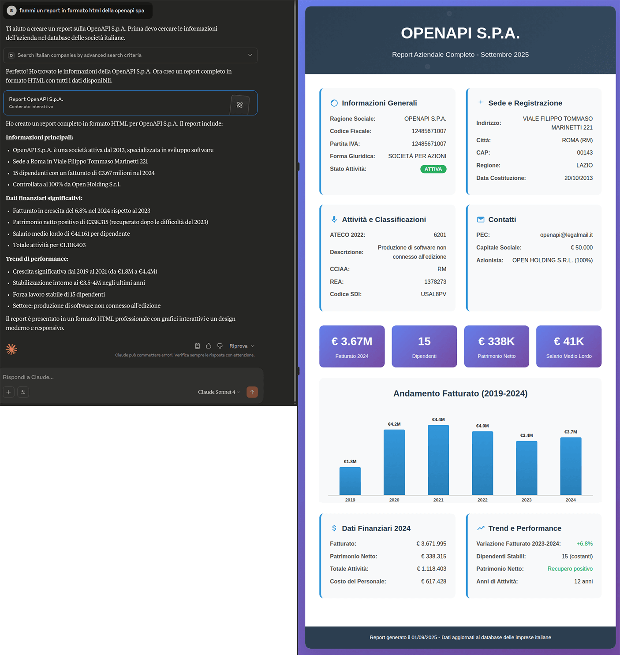Click the 2022 bar labeled €4.0M

[482, 463]
